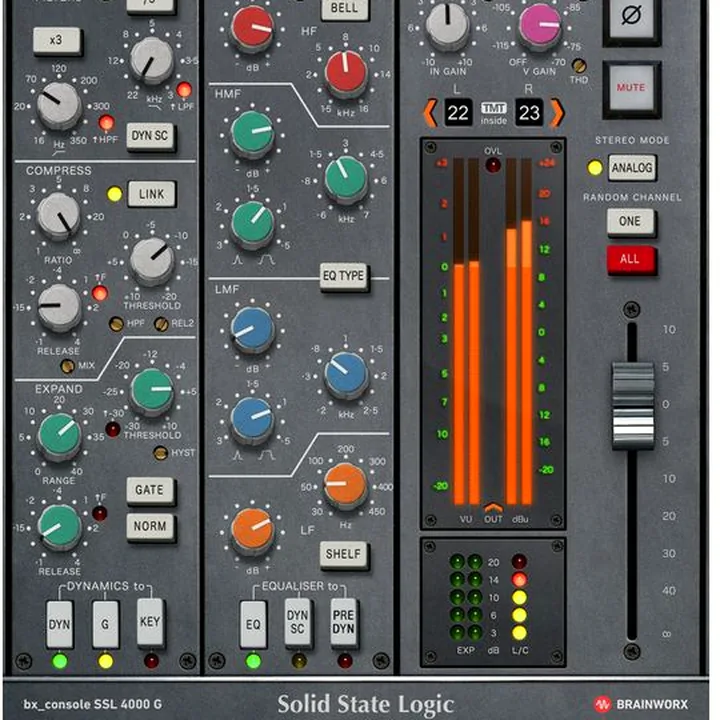Click the pink V GAIN knob
The width and height of the screenshot is (720, 720).
[540, 27]
